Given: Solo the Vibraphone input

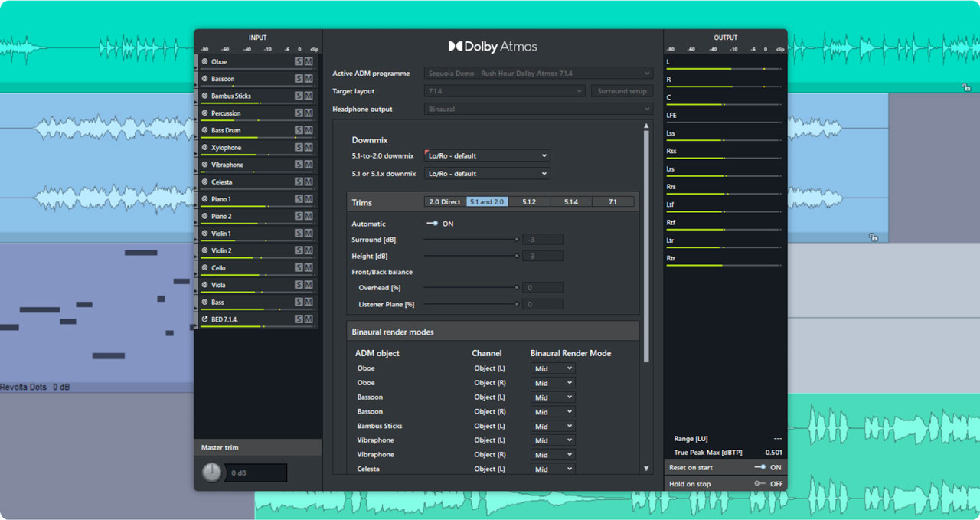Looking at the screenshot, I should tap(299, 165).
